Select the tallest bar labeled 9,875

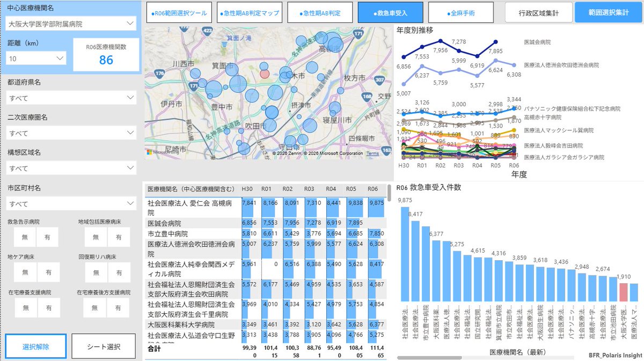[x=405, y=254]
